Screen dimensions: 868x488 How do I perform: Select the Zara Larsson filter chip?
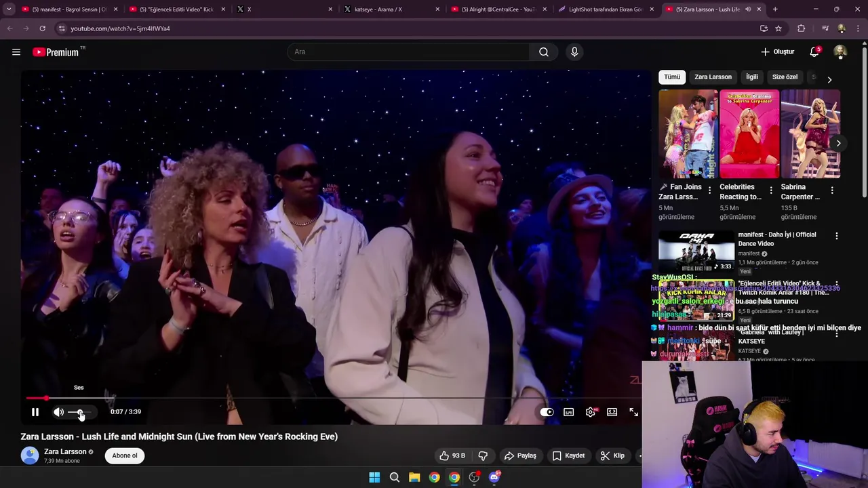(x=713, y=77)
